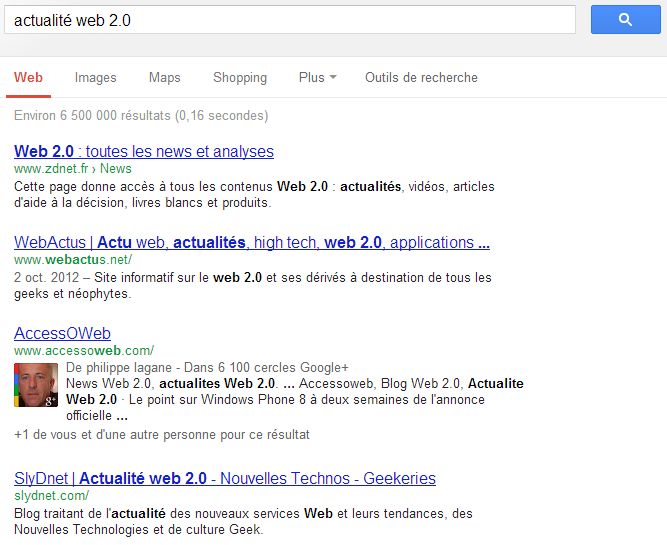Screen dimensions: 667x545
Task: Expand the Plus dropdown menu
Action: [317, 77]
